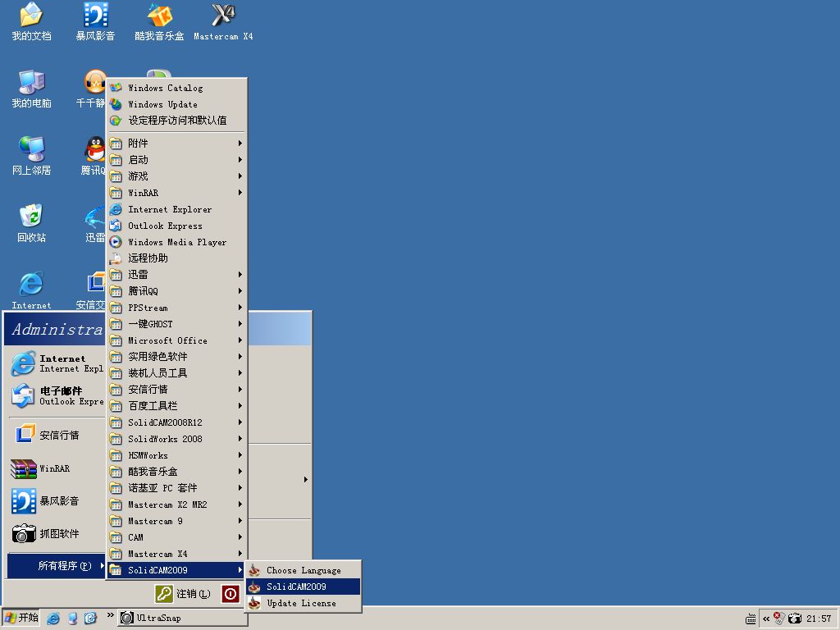Open Internet Explorer desktop icon
This screenshot has height=630, width=840.
click(31, 290)
